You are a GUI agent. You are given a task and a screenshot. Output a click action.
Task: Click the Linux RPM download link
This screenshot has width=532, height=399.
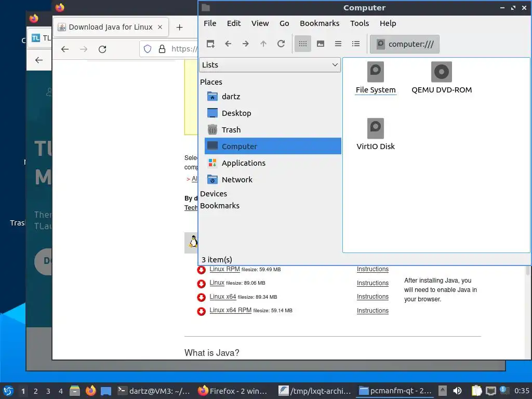click(224, 269)
